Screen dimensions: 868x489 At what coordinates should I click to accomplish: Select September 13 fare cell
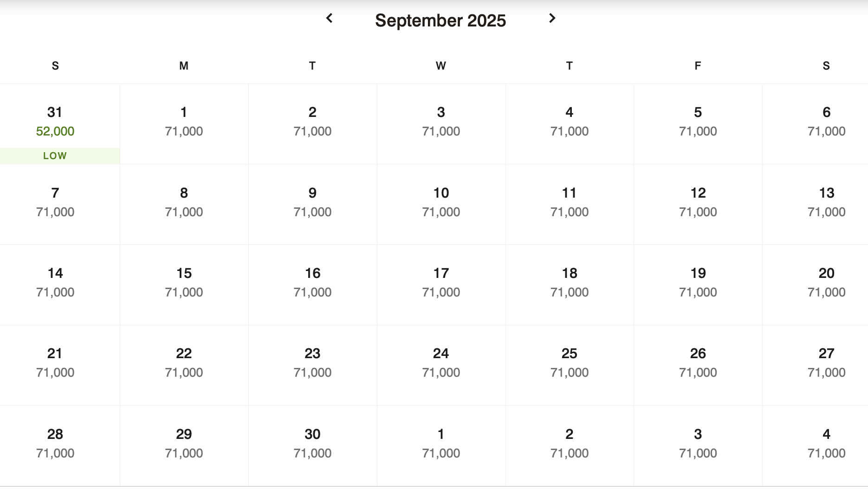click(826, 202)
